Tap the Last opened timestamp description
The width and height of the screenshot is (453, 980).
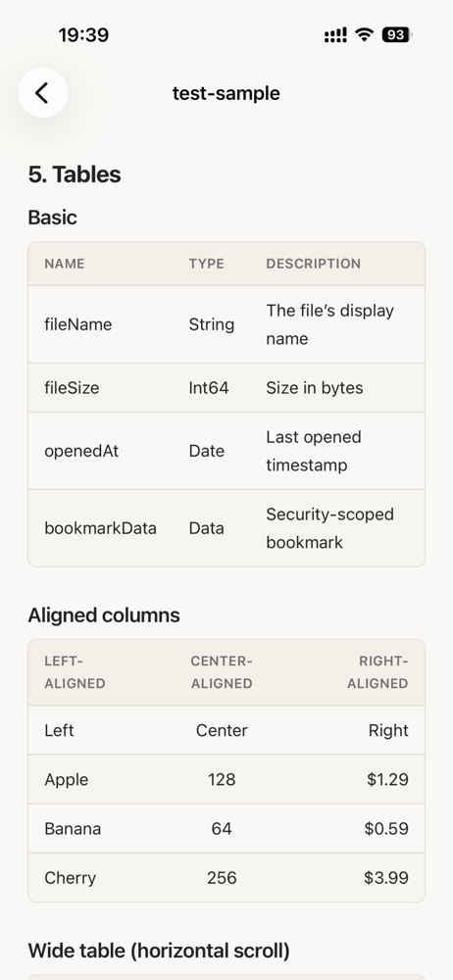(x=314, y=451)
